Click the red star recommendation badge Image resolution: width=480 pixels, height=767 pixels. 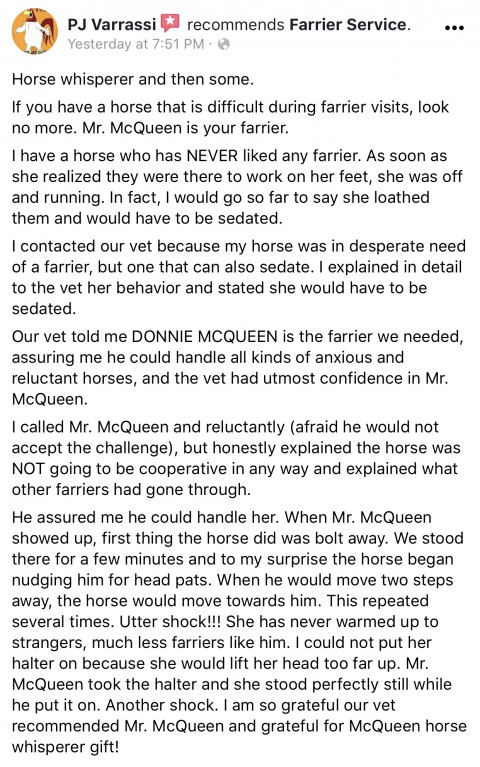170,23
